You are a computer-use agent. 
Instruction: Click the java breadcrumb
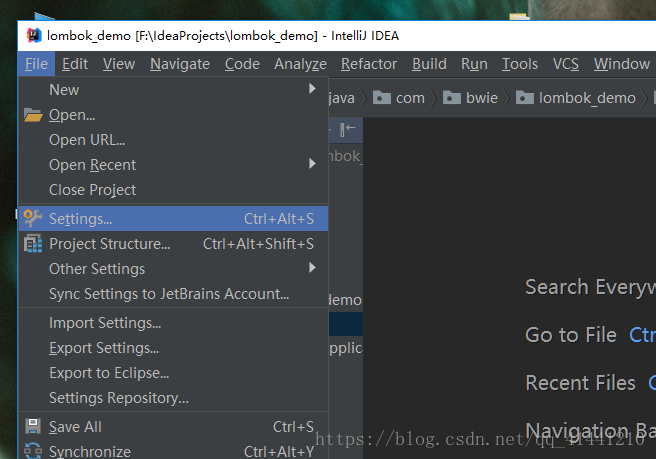(x=342, y=98)
